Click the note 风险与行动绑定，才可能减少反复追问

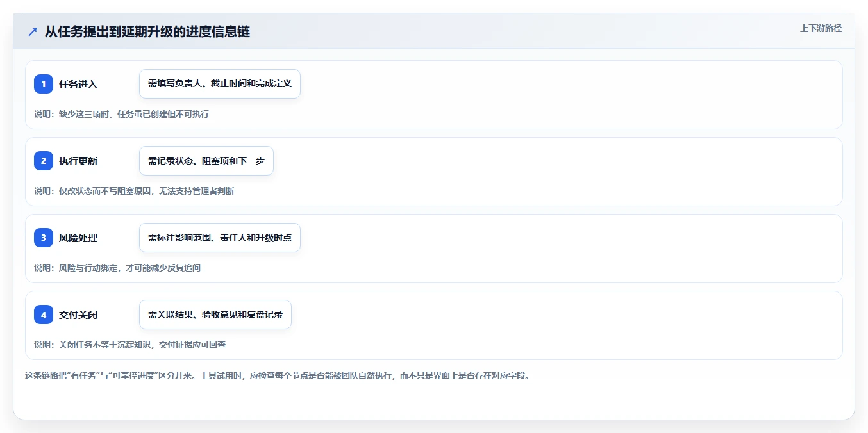[x=117, y=268]
